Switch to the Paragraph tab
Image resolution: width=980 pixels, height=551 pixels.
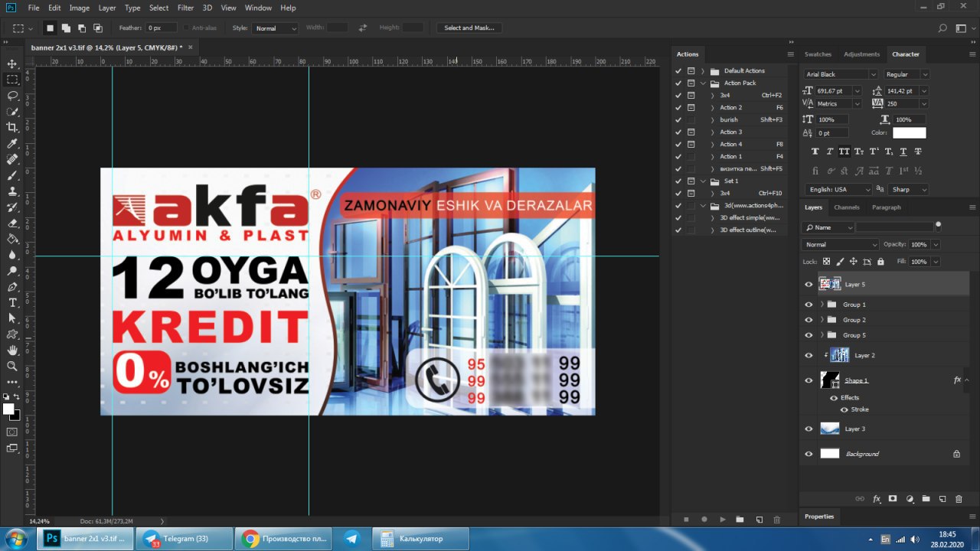tap(887, 207)
